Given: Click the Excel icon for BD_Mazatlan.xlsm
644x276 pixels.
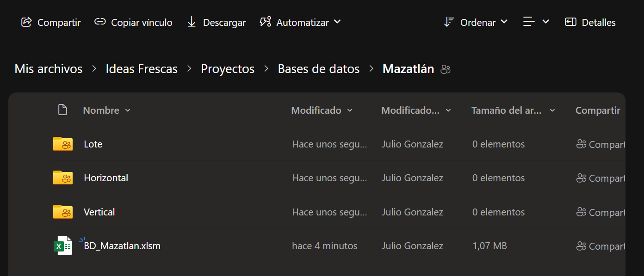Looking at the screenshot, I should [63, 246].
